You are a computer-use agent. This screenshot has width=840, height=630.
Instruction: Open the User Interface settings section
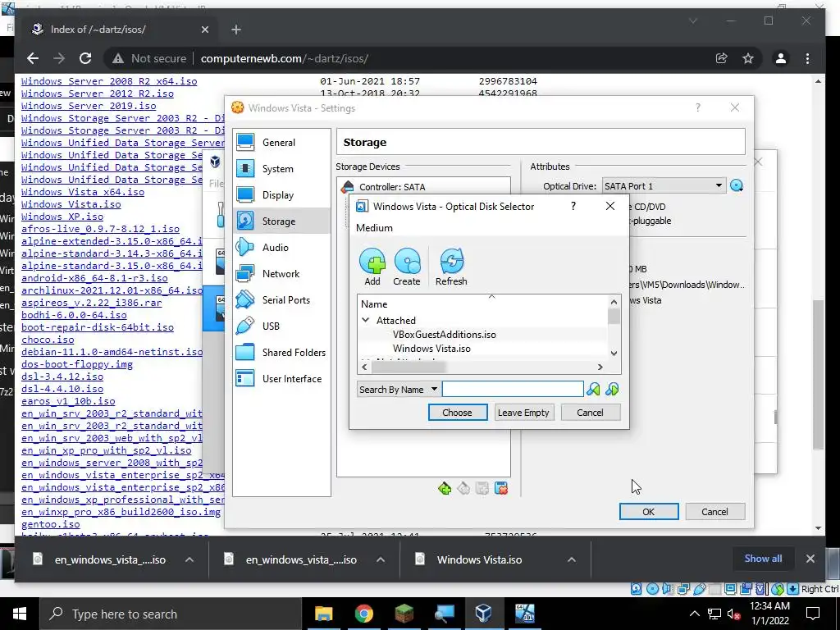point(282,379)
